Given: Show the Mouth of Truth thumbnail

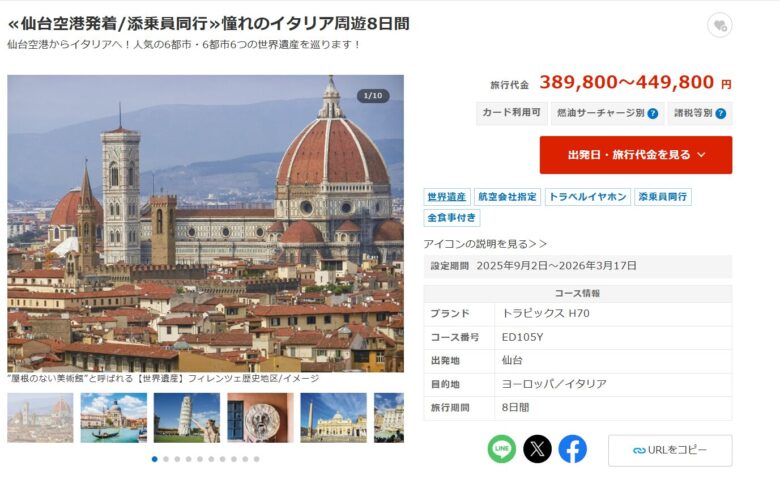Looking at the screenshot, I should tap(260, 418).
